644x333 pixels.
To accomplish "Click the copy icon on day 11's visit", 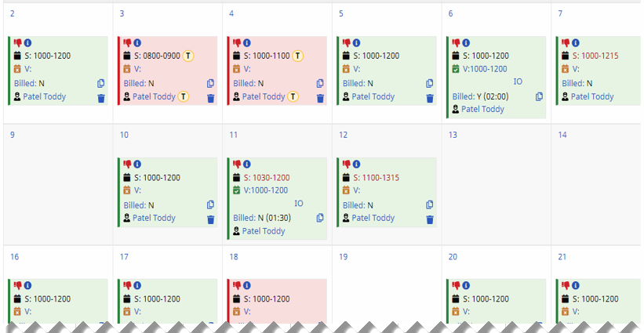I will 320,218.
